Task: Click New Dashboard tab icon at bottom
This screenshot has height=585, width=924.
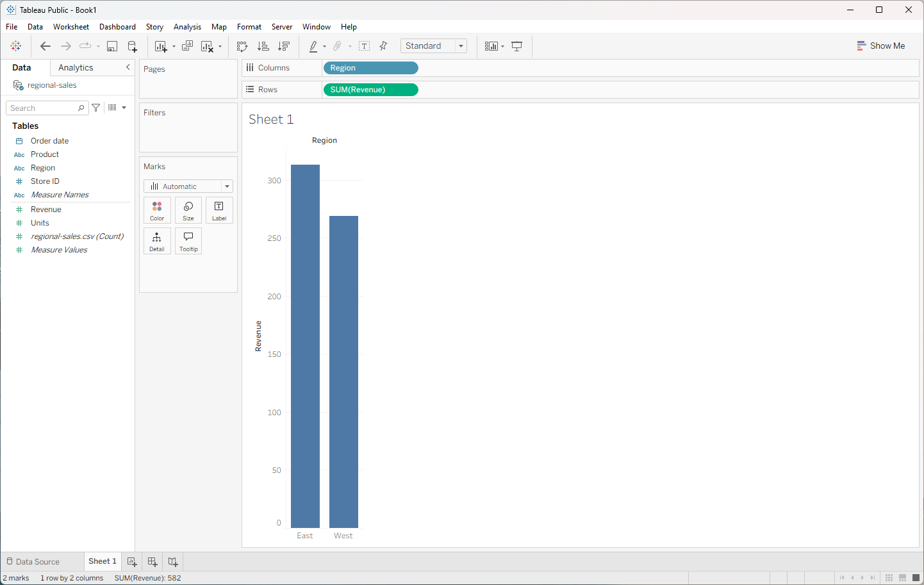Action: pos(153,562)
